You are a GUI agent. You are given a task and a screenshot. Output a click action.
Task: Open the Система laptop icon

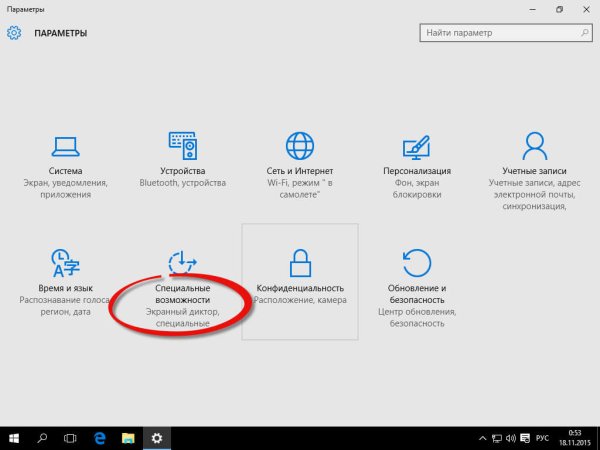coord(65,147)
